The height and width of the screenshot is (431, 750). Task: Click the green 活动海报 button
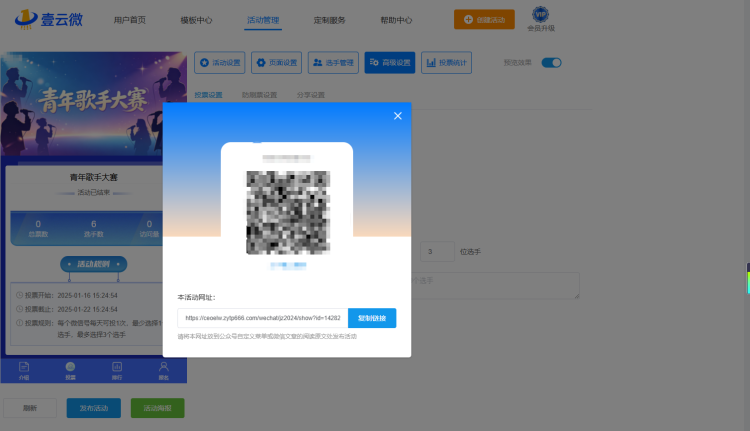pos(157,408)
